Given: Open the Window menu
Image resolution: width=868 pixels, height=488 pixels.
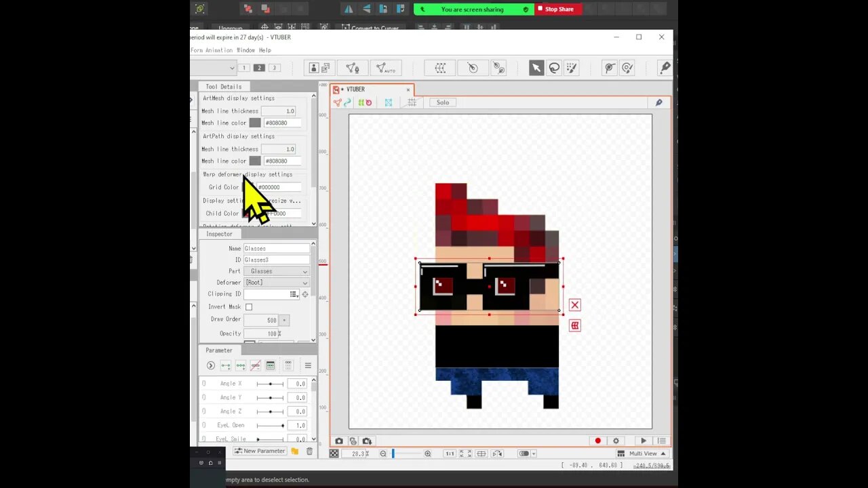Looking at the screenshot, I should [x=245, y=50].
